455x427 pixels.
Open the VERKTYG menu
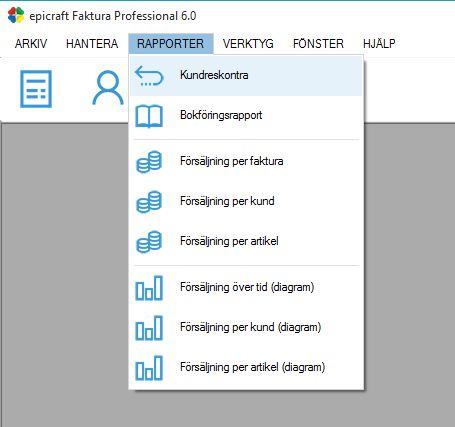[248, 44]
